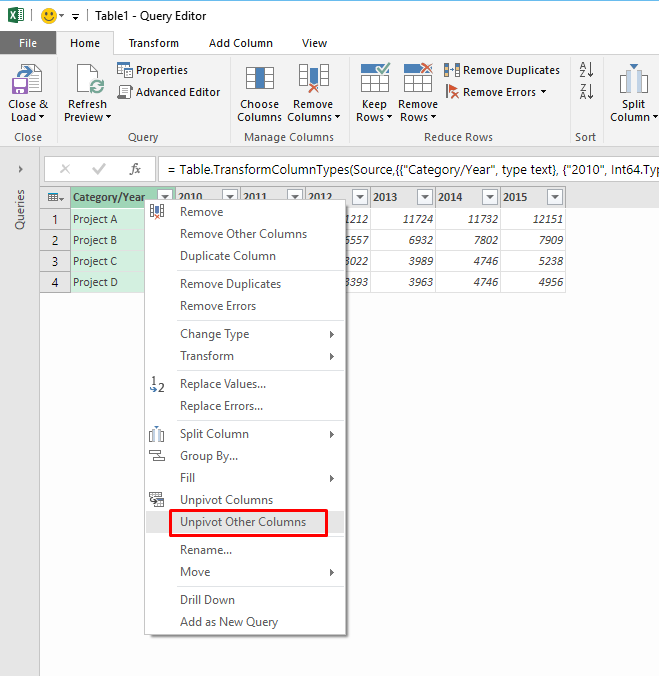Click Sort Ascending (A to Z) icon
Screen dimensions: 659x676
point(586,69)
